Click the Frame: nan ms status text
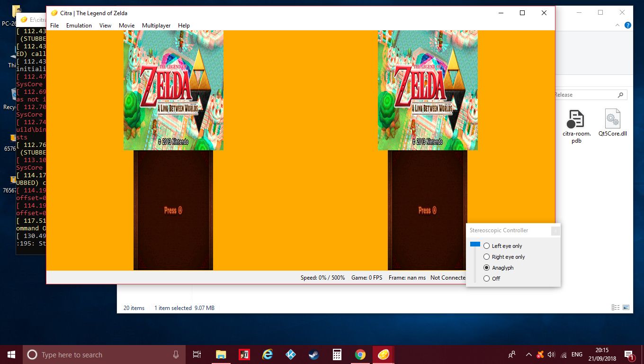644x364 pixels. click(x=407, y=278)
